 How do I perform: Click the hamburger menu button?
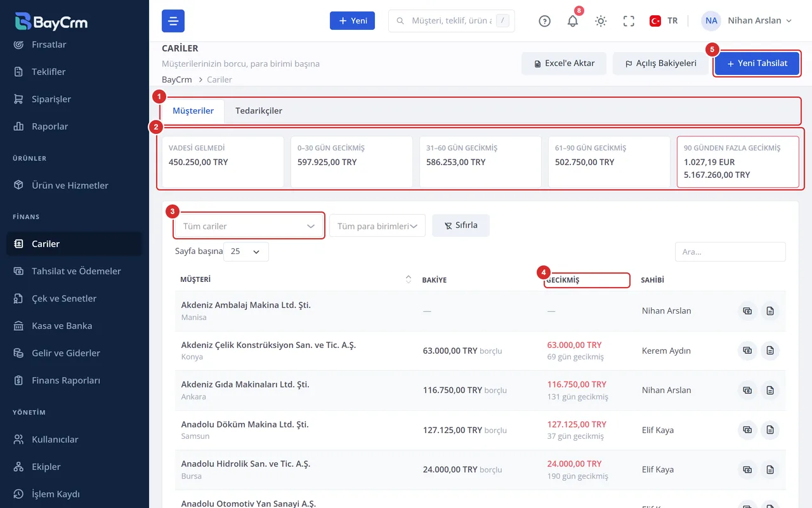coord(173,21)
